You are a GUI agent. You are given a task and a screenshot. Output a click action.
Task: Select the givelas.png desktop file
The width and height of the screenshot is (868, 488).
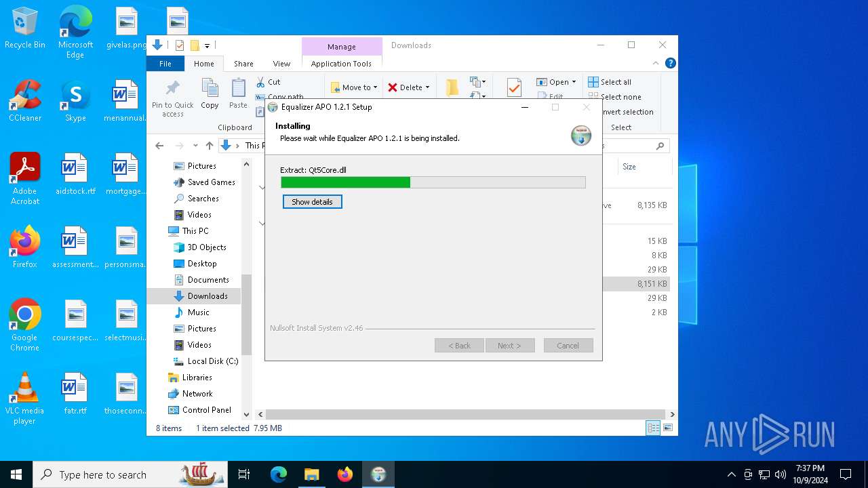pos(126,28)
